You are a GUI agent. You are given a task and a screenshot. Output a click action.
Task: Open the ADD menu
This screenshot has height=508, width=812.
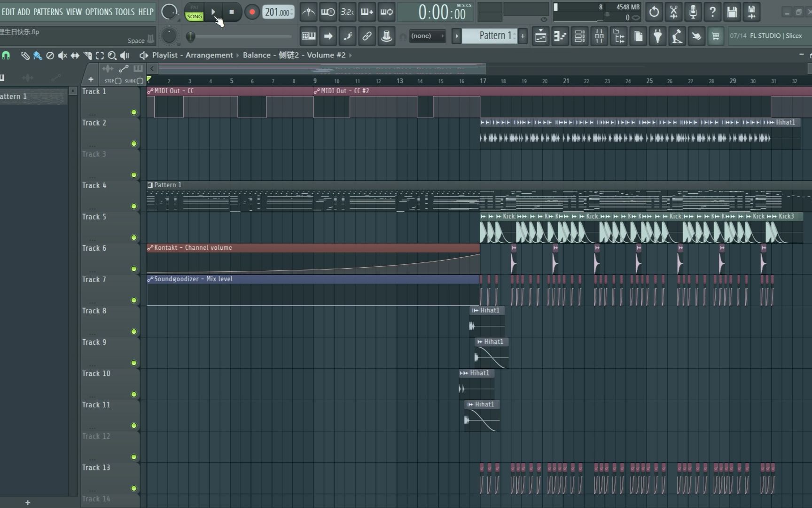click(23, 12)
